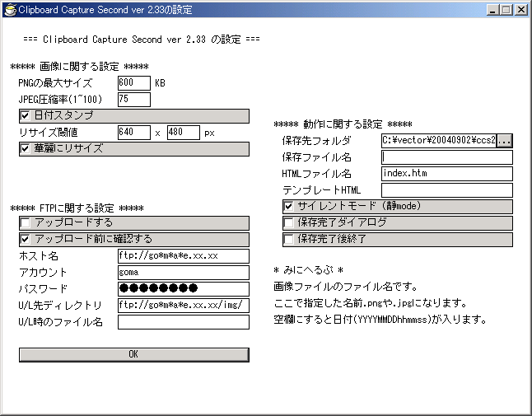Viewport: 532px width, 416px height.
Task: Click the 保存先フォルダ path field
Action: tap(439, 141)
